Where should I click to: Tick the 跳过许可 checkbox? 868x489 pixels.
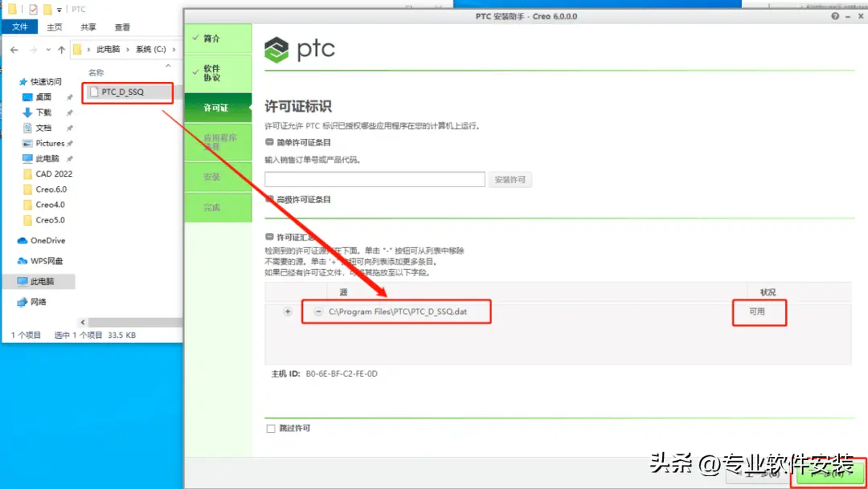[271, 429]
